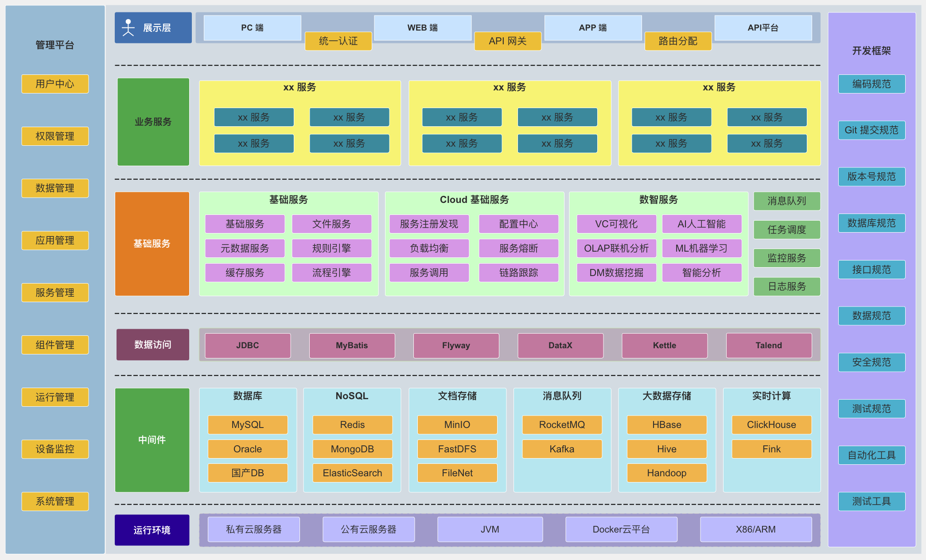
Task: Click the DataX box
Action: (560, 346)
